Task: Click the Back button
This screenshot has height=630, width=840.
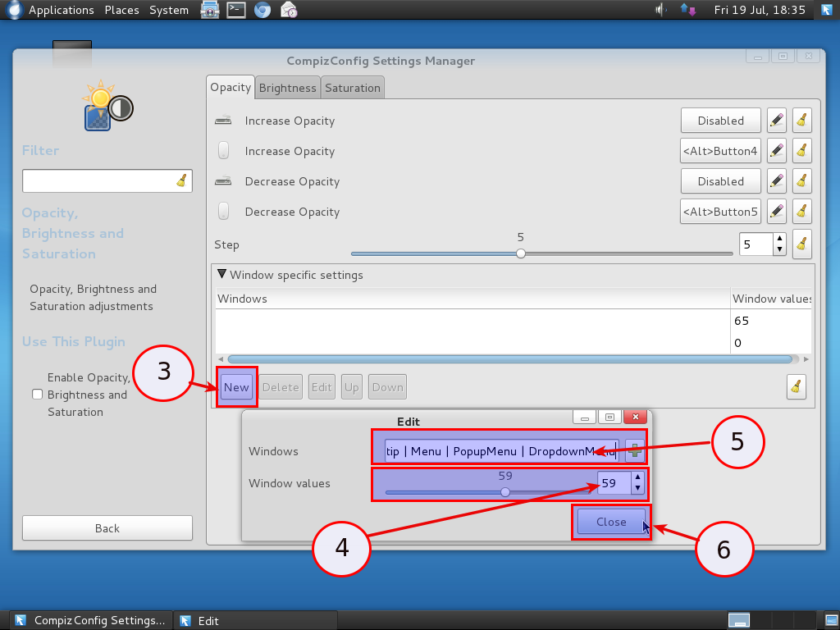Action: (107, 528)
